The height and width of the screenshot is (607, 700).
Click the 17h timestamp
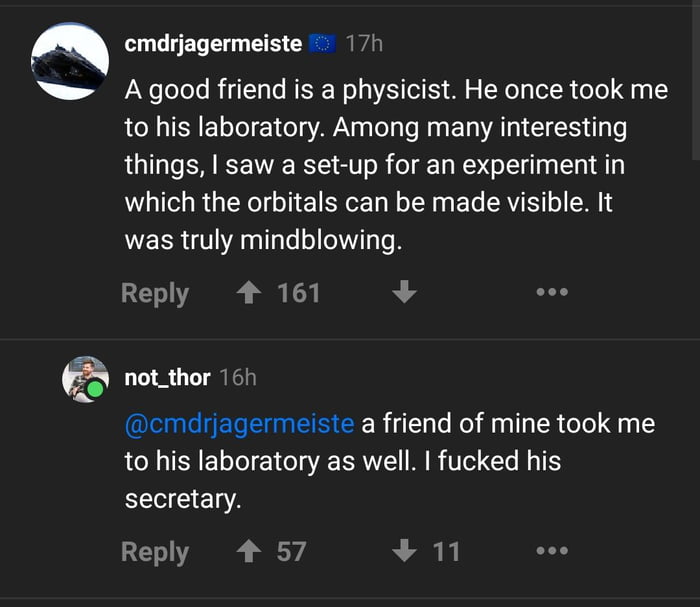click(x=364, y=43)
